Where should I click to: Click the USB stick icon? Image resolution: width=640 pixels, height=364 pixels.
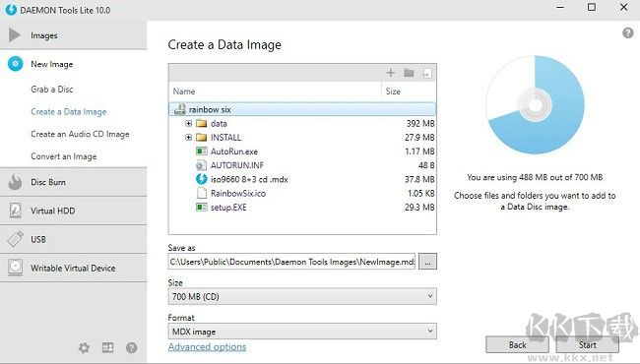pyautogui.click(x=15, y=239)
